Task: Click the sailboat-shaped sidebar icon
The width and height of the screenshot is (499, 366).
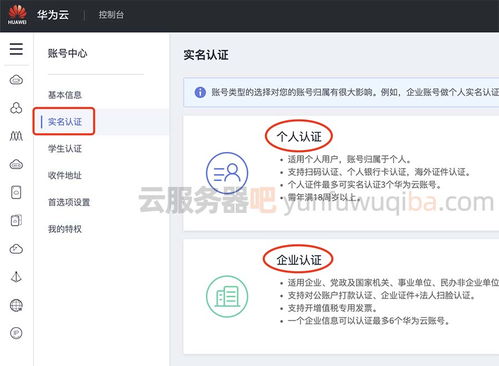Action: pos(16,277)
